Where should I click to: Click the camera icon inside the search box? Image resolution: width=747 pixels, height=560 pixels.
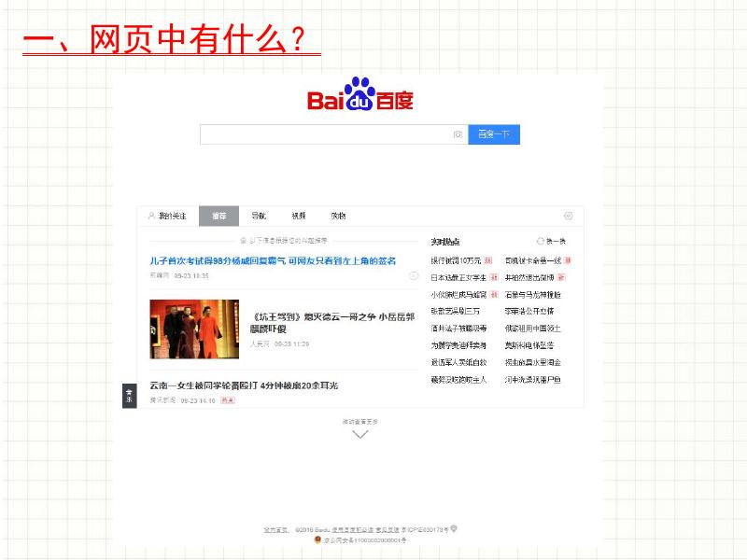[x=457, y=134]
